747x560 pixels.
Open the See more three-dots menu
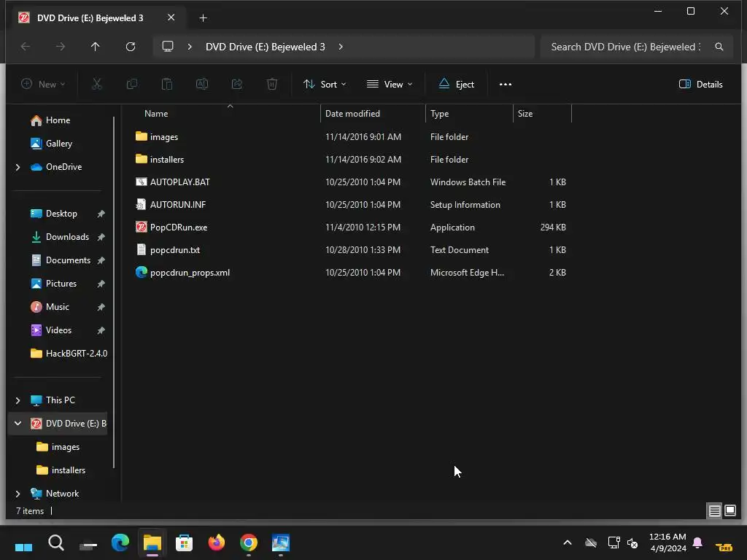coord(506,85)
